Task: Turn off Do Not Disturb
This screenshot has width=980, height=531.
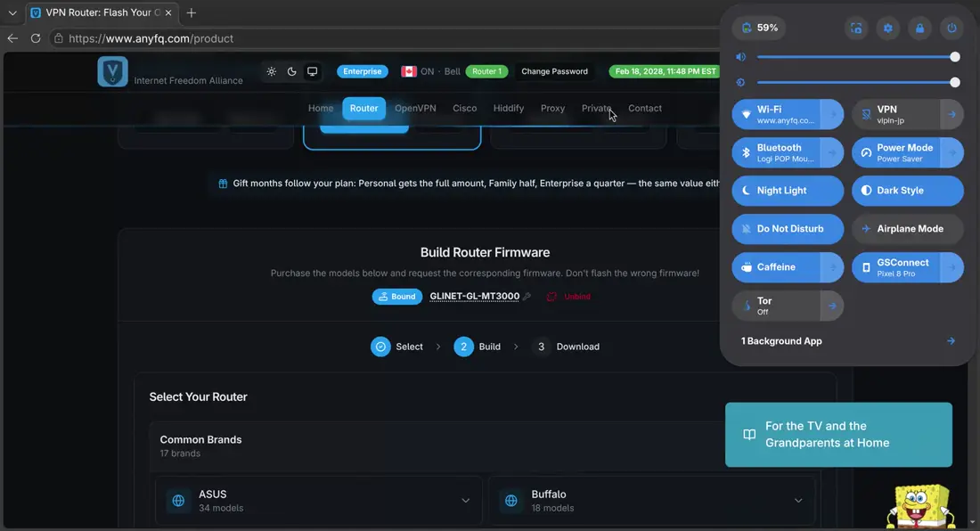Action: click(x=788, y=229)
